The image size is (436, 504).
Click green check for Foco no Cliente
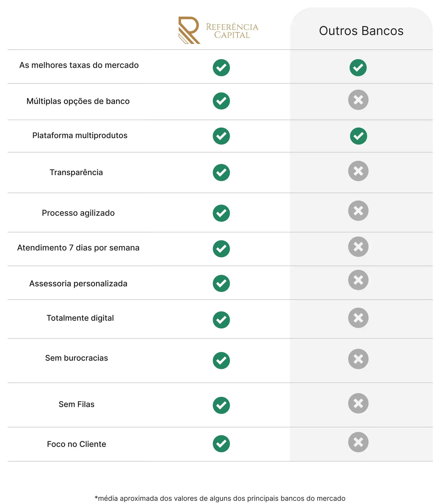221,444
